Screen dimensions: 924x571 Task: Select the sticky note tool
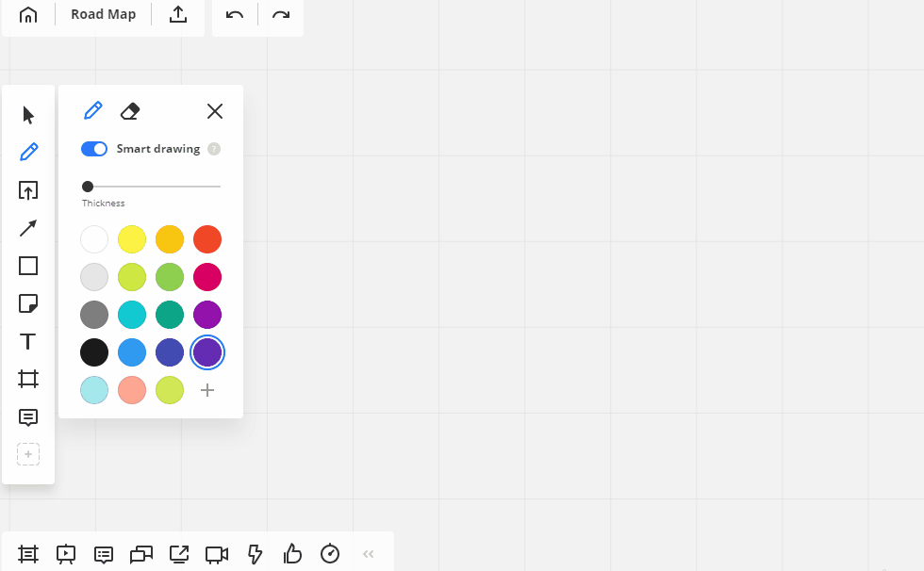[x=27, y=303]
